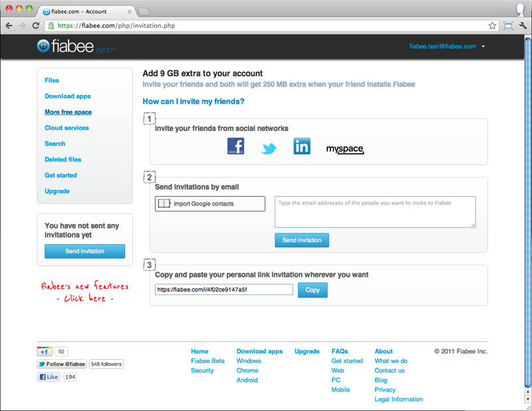Open Cloud services in the sidebar
Screen dimensions: 532x411
pos(67,128)
